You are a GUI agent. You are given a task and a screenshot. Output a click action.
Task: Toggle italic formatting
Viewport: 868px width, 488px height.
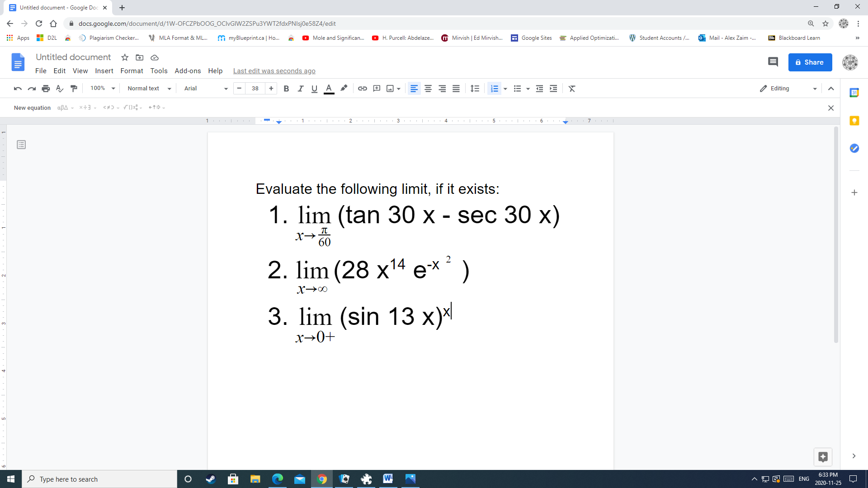pos(300,88)
